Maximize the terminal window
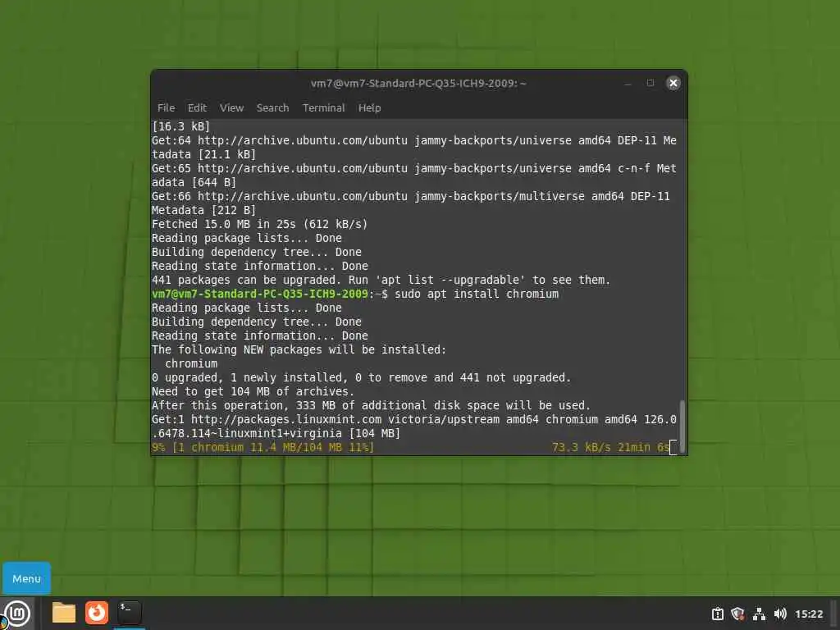 tap(650, 83)
